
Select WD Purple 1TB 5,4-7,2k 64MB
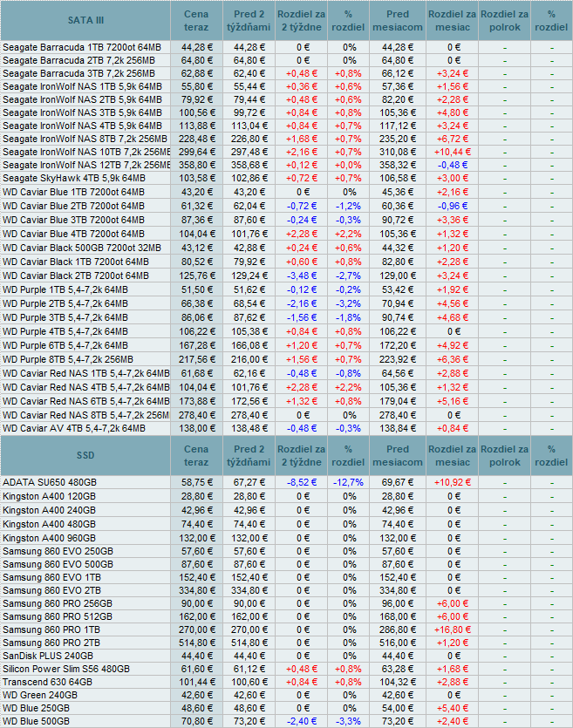coord(65,289)
